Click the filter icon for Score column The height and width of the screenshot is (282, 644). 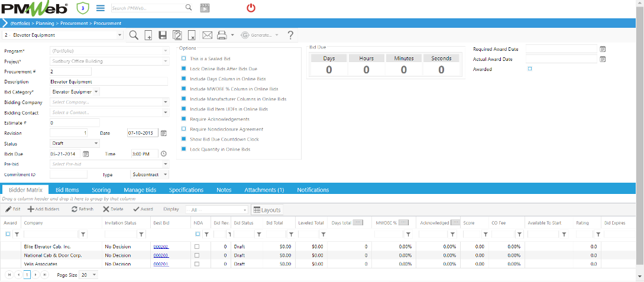point(485,234)
